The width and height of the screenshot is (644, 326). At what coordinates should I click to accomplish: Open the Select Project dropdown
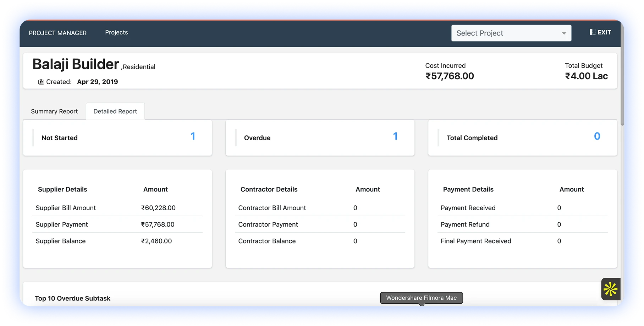click(x=511, y=33)
